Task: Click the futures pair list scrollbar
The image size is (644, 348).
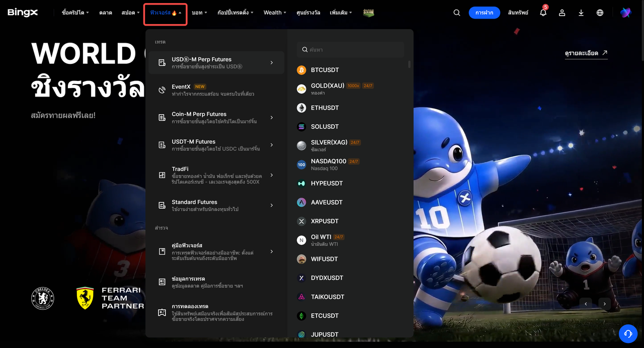Action: (x=409, y=64)
